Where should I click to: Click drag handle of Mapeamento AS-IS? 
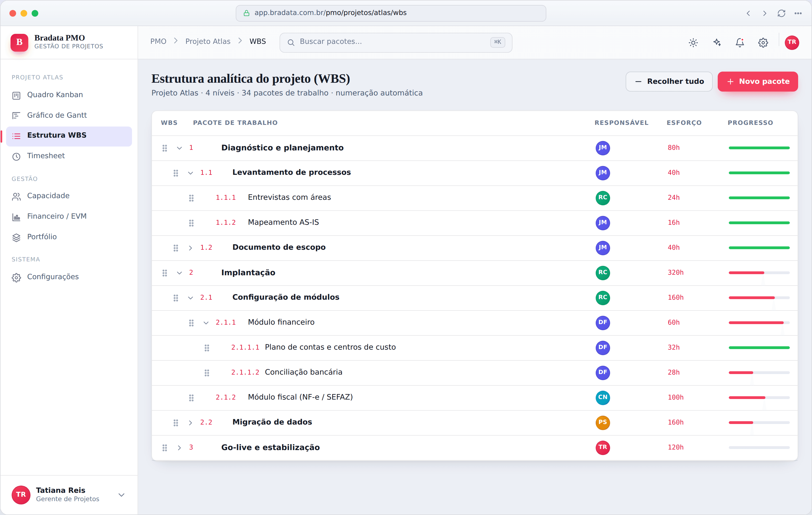[x=191, y=223]
